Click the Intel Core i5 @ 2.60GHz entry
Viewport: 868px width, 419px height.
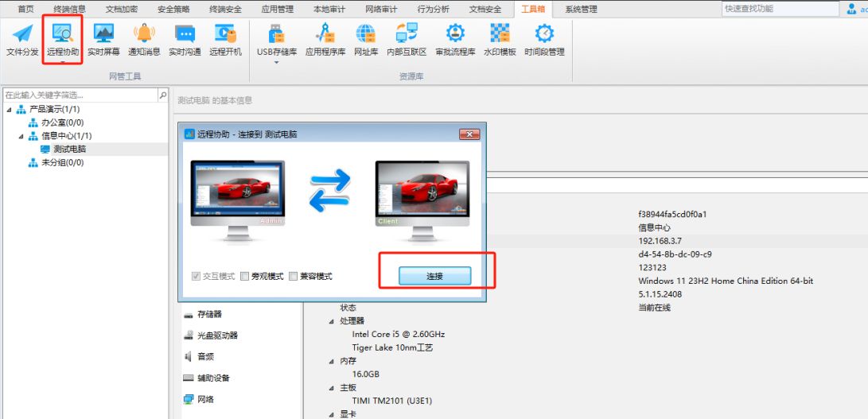pos(399,334)
